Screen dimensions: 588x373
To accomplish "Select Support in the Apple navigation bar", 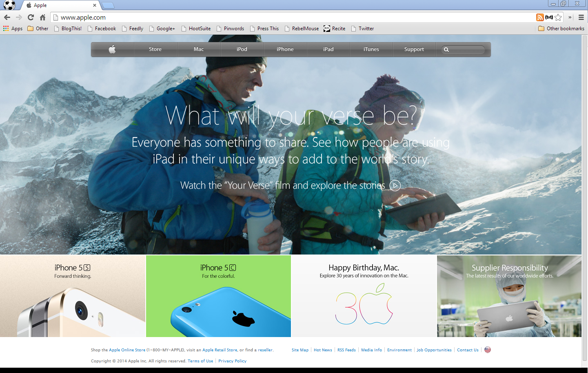I will (x=414, y=49).
